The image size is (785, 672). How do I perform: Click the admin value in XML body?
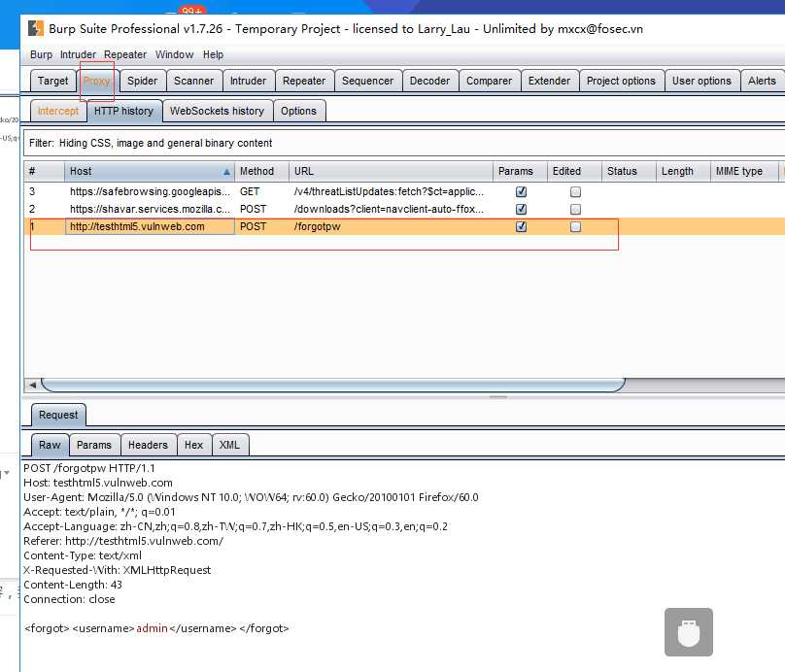point(152,628)
